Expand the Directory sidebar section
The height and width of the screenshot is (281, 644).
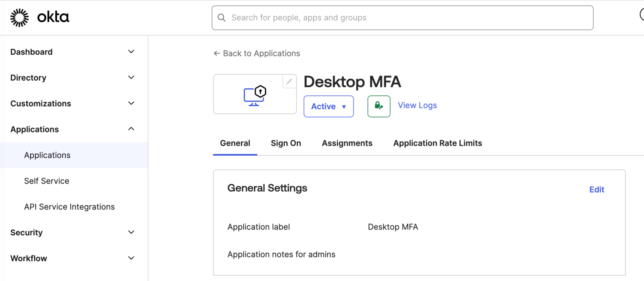131,78
